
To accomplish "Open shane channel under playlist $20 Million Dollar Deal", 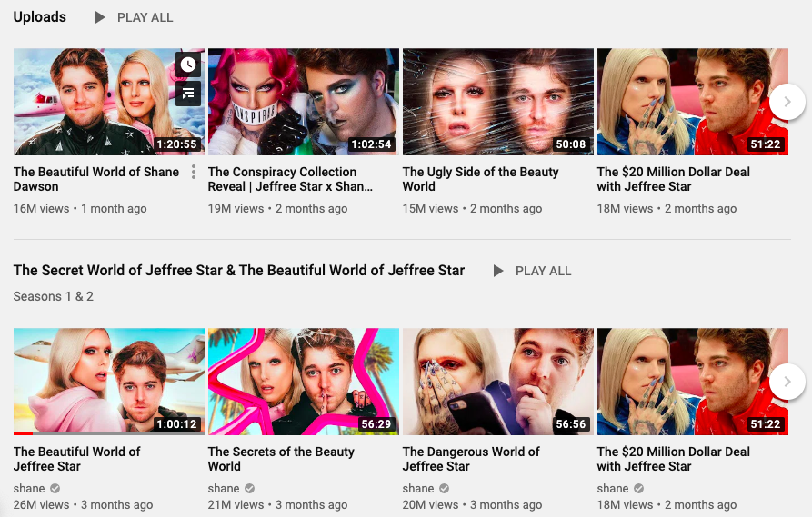I will (x=613, y=489).
